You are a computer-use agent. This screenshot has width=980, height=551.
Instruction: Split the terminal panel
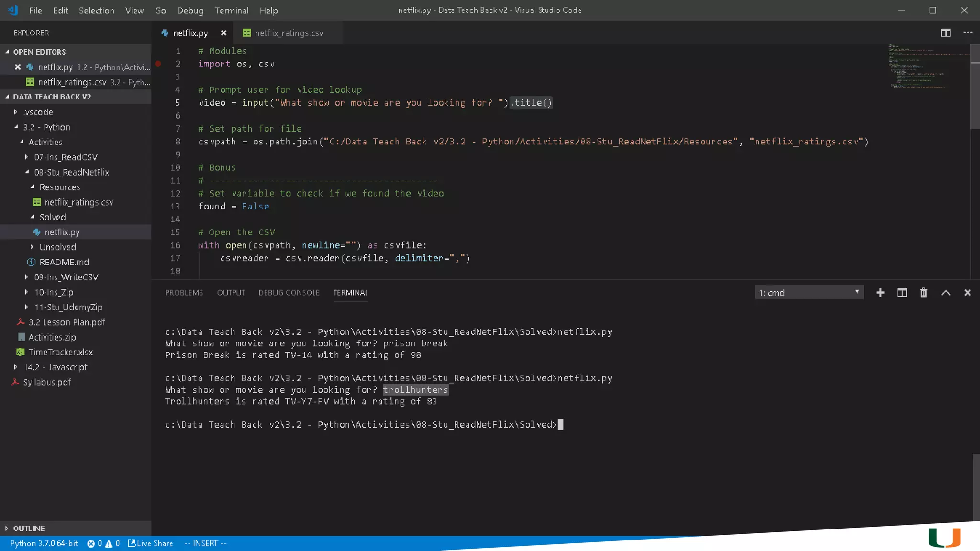pos(902,293)
